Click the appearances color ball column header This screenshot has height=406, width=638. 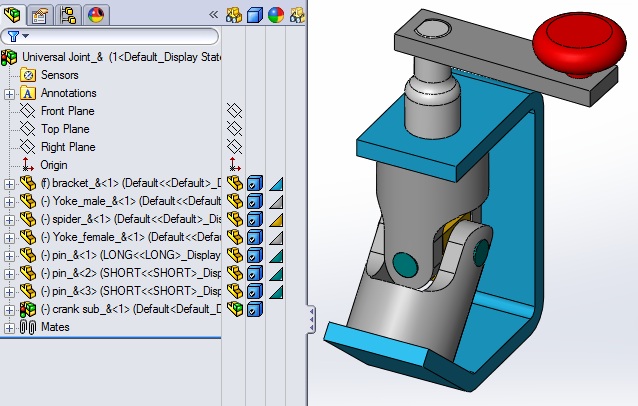pos(276,15)
